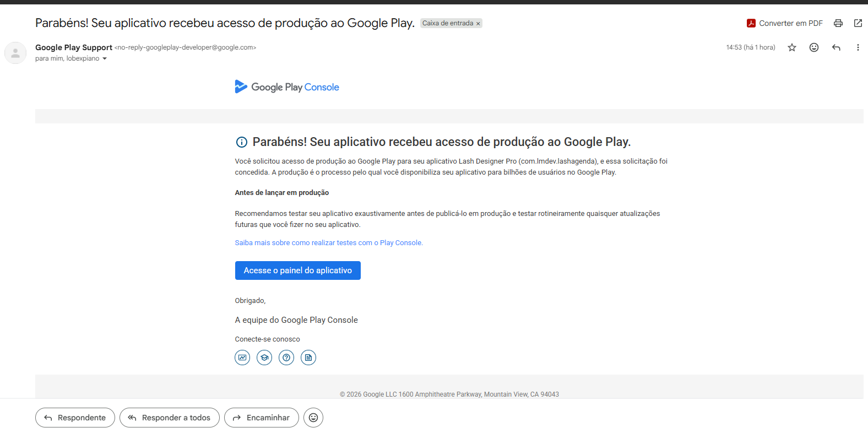Click the Google Play Console logo
This screenshot has width=868, height=433.
287,87
